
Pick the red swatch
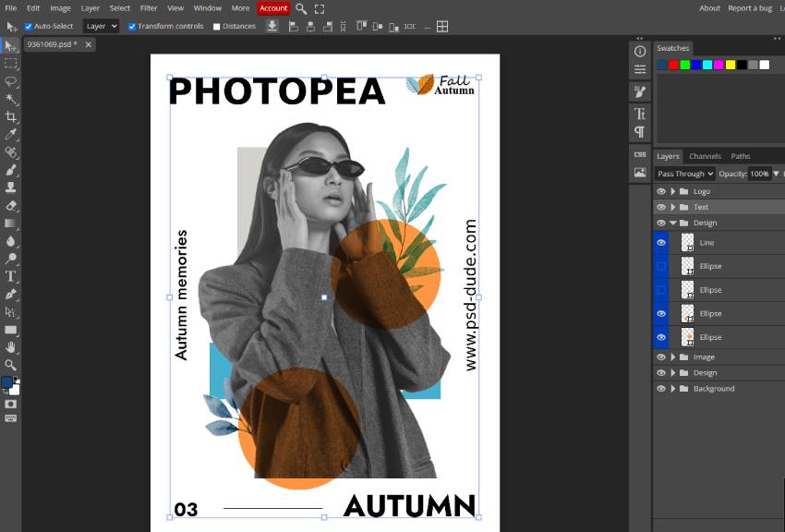click(673, 65)
